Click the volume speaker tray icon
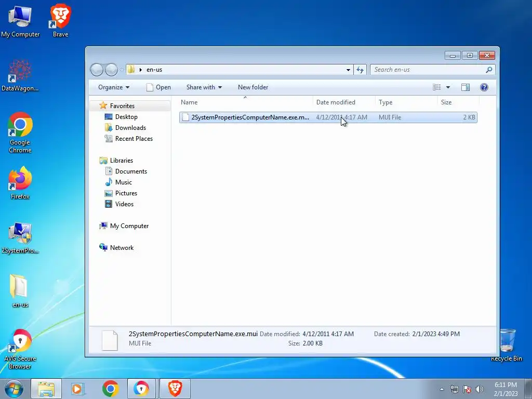 point(479,389)
